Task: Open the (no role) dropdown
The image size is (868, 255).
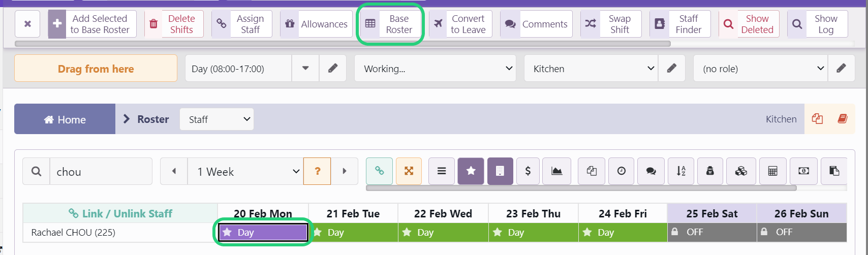Action: coord(761,69)
